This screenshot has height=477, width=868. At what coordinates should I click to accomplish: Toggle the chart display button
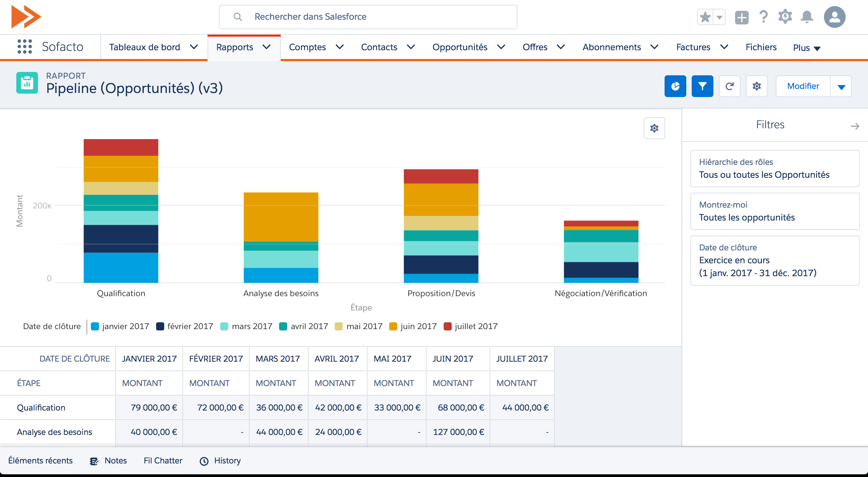[x=675, y=86]
